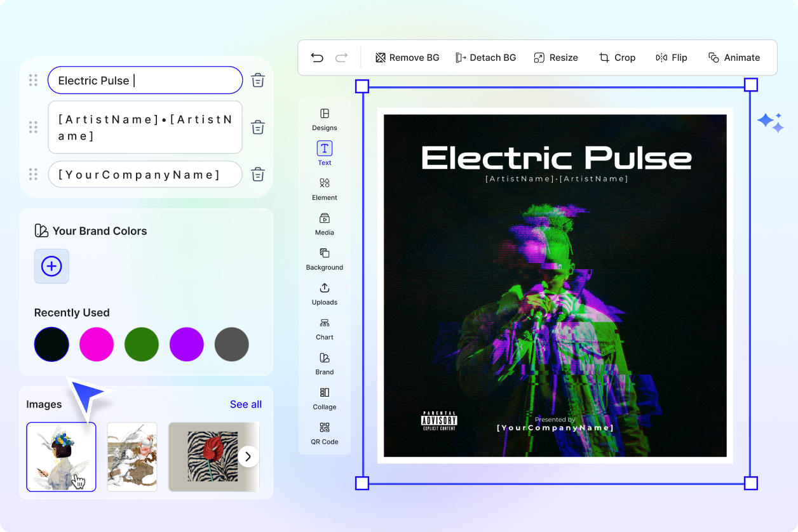Open the Collage sidebar panel

pos(325,399)
